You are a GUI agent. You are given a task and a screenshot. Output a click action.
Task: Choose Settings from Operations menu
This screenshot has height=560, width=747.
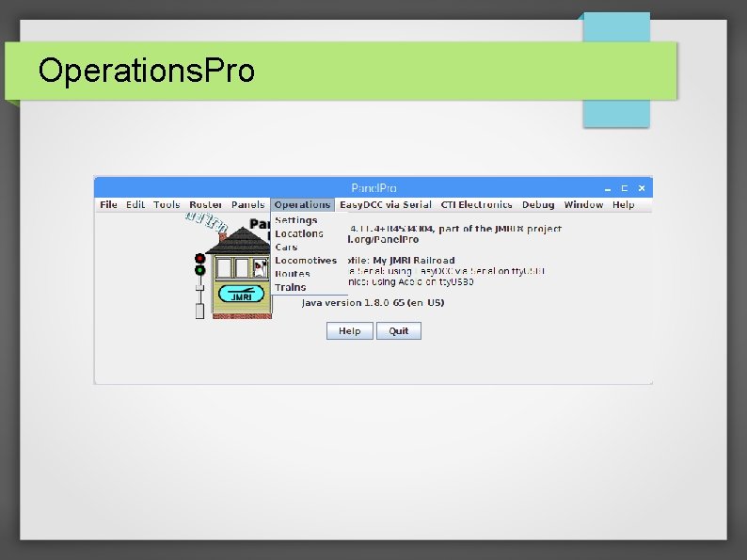click(295, 220)
